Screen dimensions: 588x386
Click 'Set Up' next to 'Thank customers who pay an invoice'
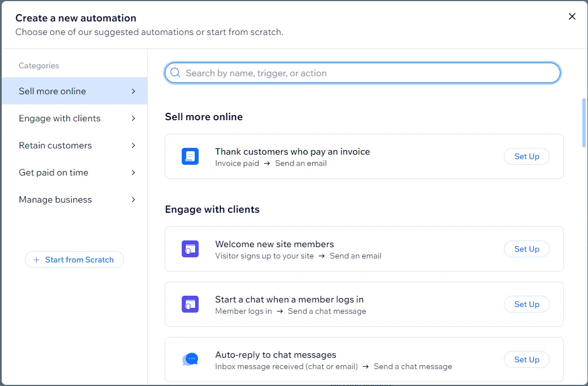click(526, 156)
